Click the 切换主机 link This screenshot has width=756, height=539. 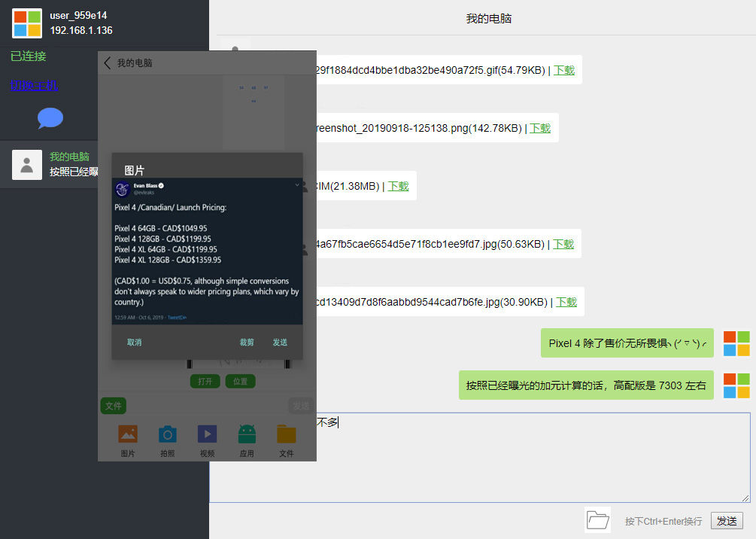(x=35, y=85)
